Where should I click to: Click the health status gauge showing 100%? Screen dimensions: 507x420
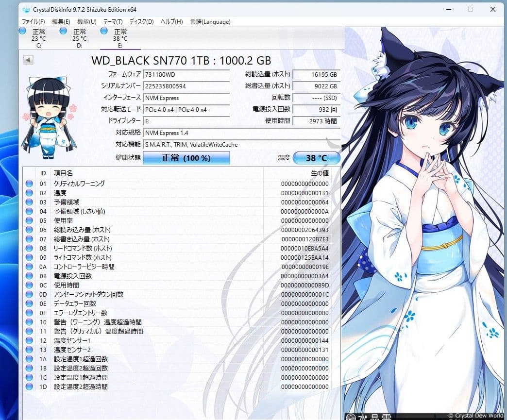(186, 158)
